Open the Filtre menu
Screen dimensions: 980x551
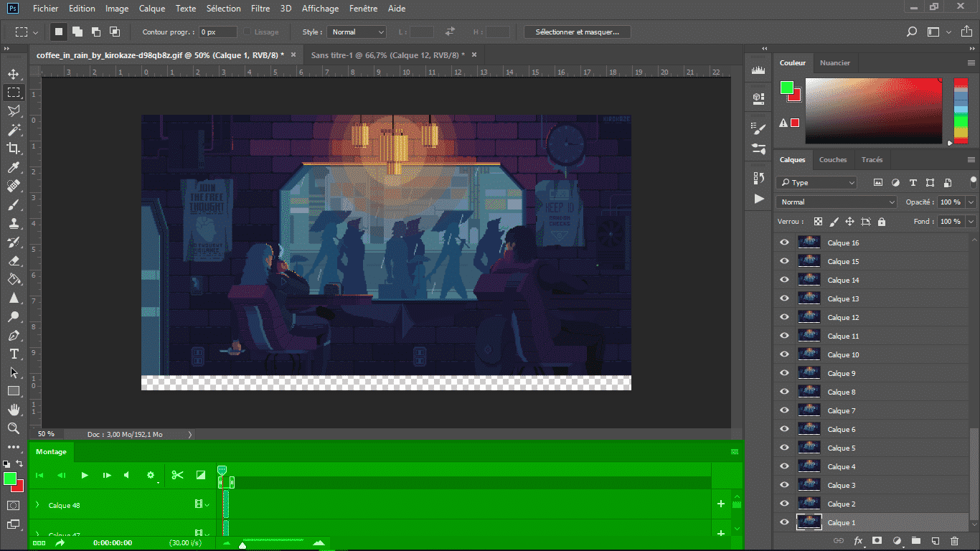point(260,9)
